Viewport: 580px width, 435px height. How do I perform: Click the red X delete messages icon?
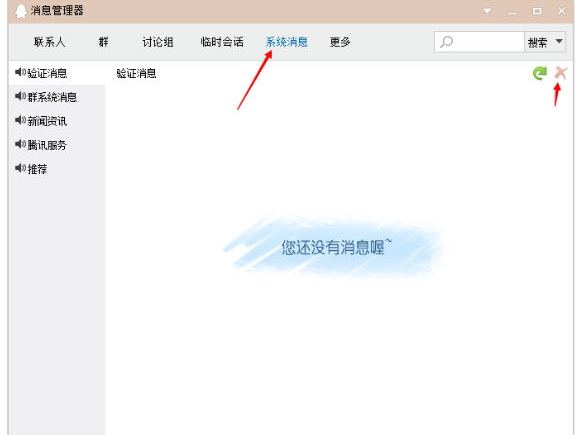click(x=561, y=73)
